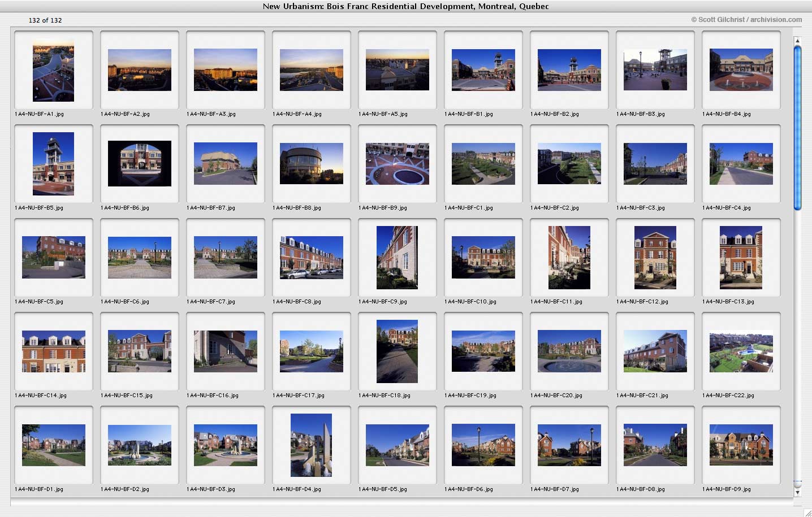Open round fountain thumbnail 1A4-NU-BF-C20.jpg

(569, 351)
